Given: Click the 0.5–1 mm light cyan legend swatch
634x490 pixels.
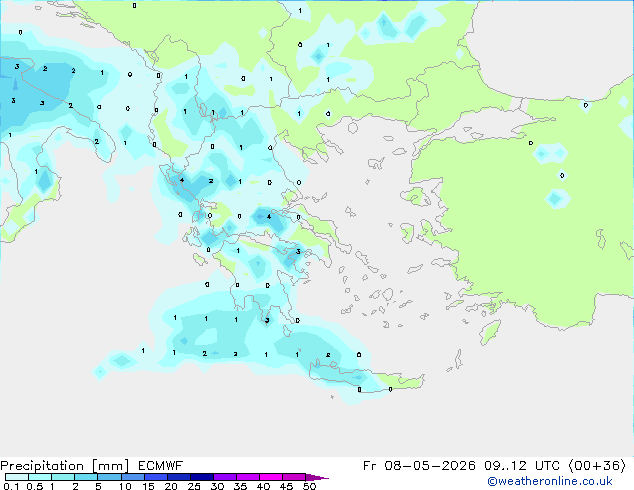Looking at the screenshot, I should (x=40, y=477).
